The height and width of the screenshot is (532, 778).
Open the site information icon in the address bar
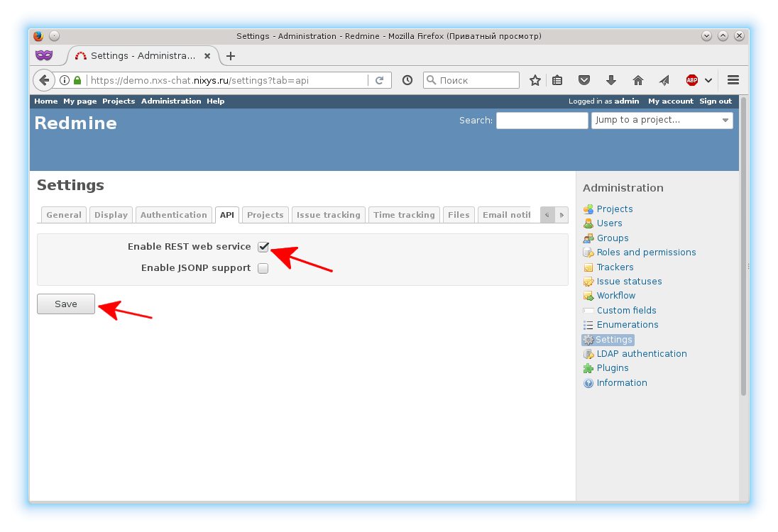tap(65, 80)
